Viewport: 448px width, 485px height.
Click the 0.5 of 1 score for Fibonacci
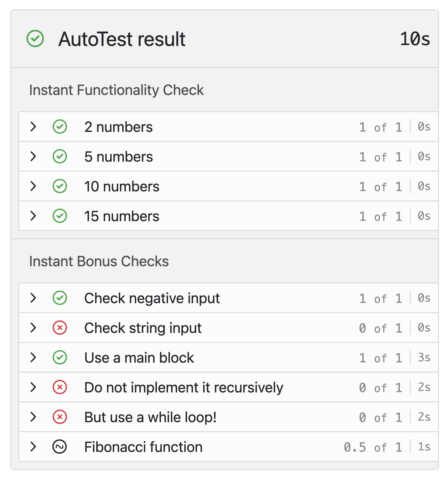[x=373, y=447]
